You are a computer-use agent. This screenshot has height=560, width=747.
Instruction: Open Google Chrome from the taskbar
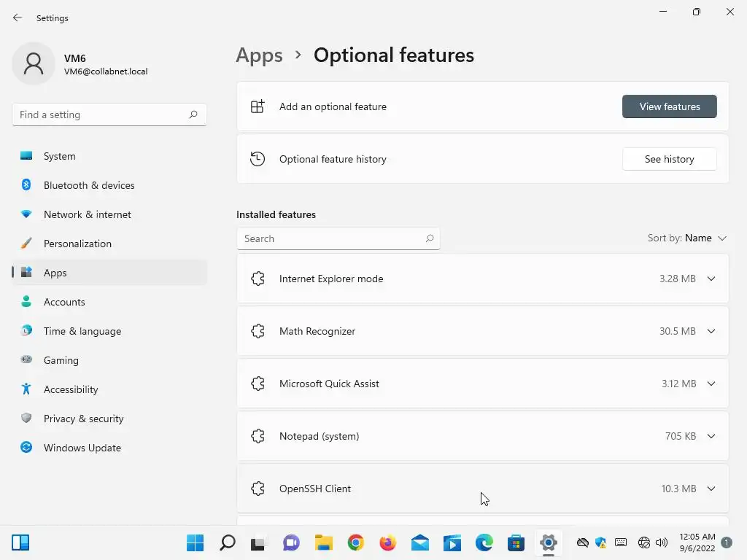[x=355, y=542]
